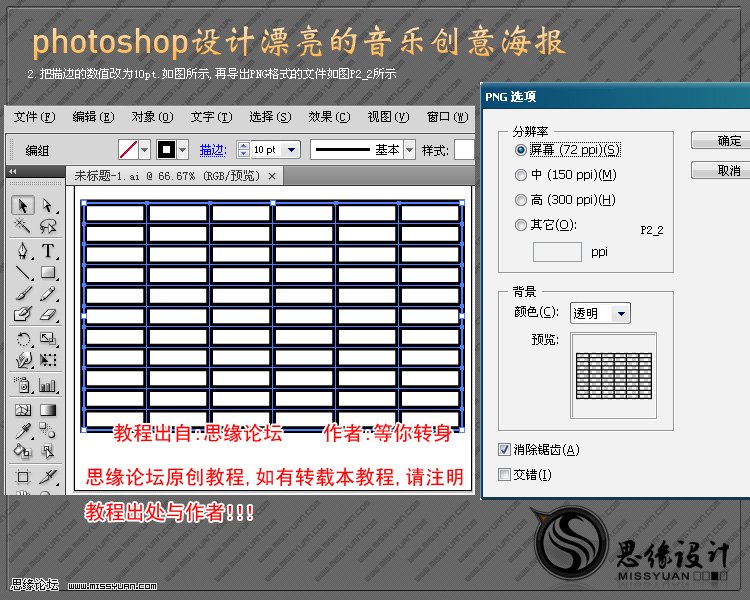Open the stroke swatch dropdown arrow

[183, 150]
